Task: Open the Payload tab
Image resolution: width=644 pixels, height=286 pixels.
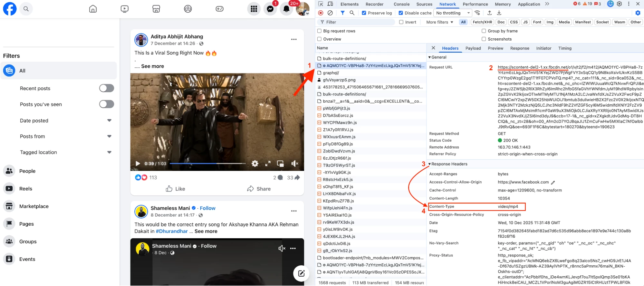Action: point(473,48)
